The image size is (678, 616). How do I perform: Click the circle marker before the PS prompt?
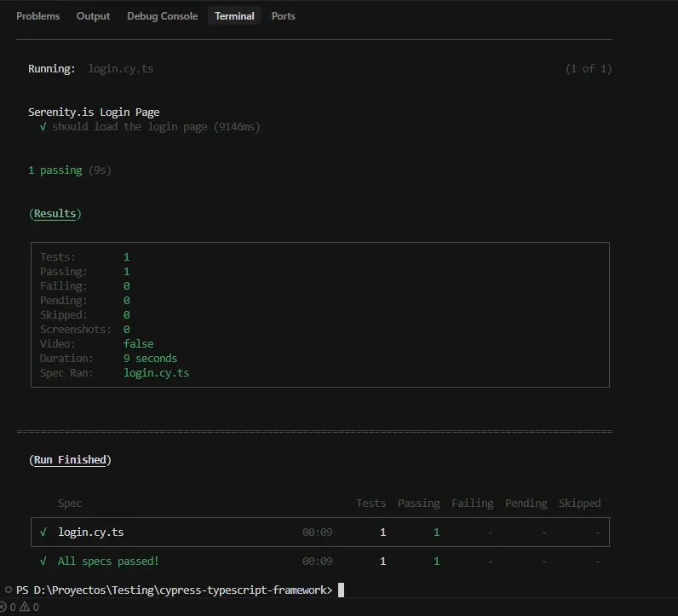[x=9, y=590]
